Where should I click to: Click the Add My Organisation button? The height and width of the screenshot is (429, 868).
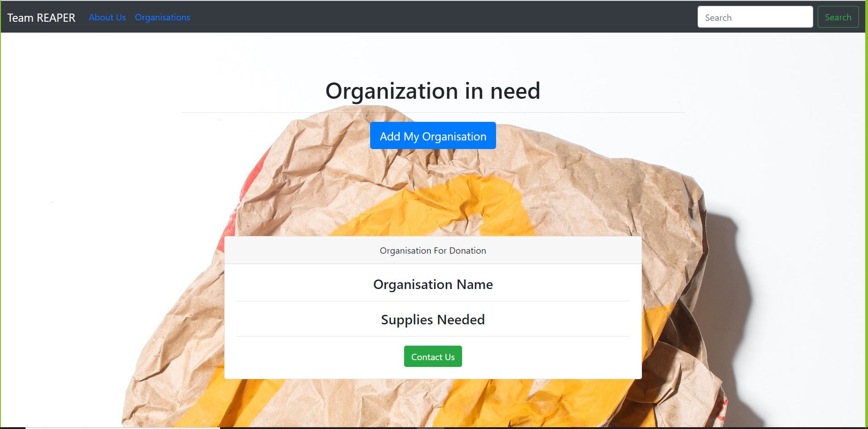[433, 135]
